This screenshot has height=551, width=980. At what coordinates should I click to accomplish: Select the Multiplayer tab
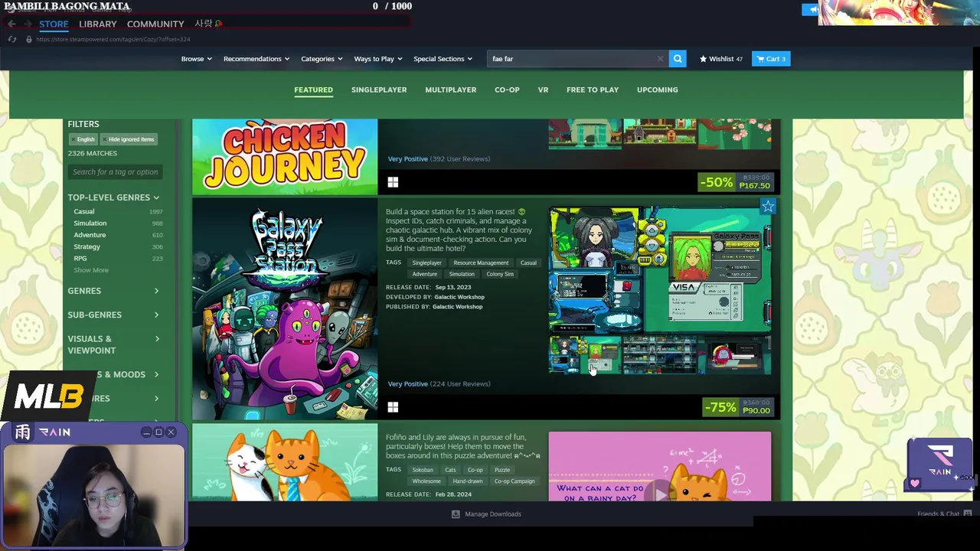coord(450,90)
